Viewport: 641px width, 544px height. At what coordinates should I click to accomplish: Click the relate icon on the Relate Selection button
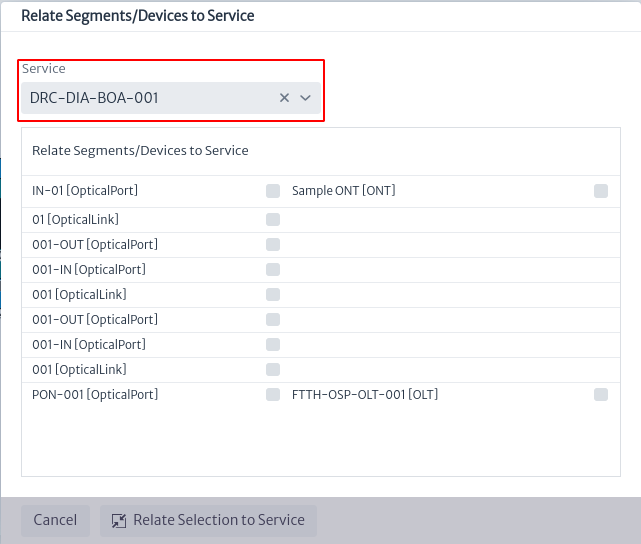point(119,521)
